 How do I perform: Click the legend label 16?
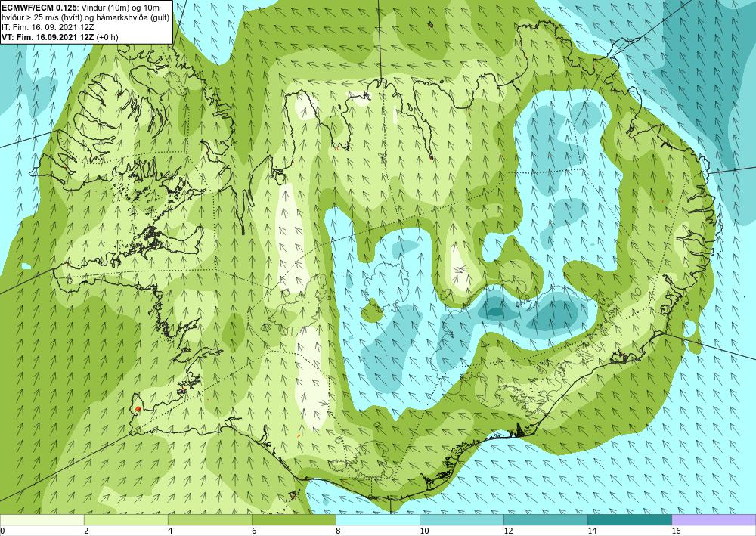676,531
